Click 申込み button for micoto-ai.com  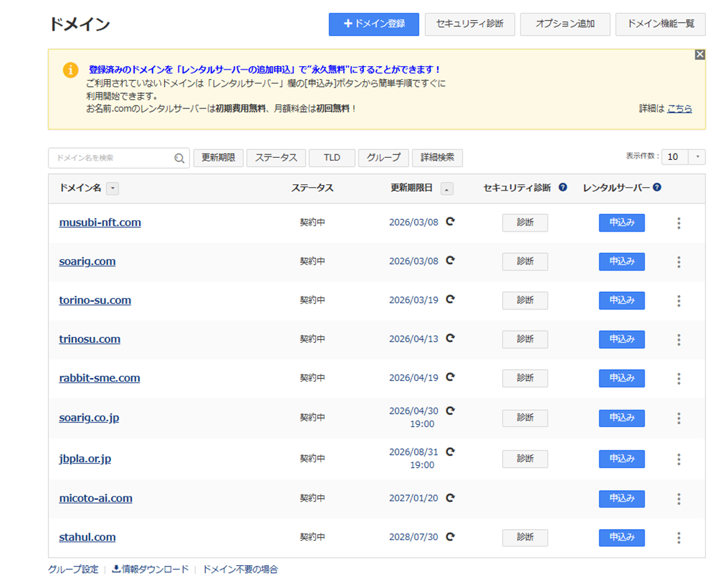point(622,498)
